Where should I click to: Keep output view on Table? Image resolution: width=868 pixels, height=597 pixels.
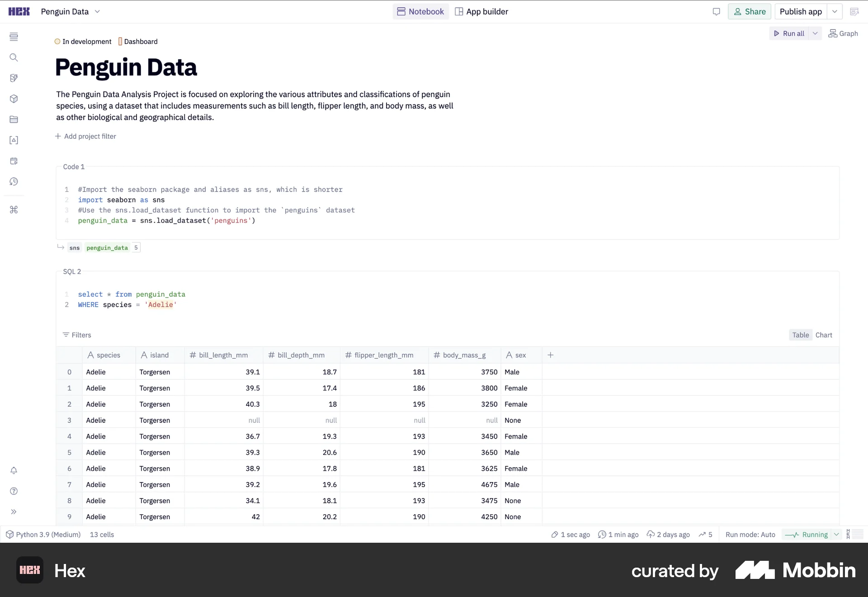(800, 335)
